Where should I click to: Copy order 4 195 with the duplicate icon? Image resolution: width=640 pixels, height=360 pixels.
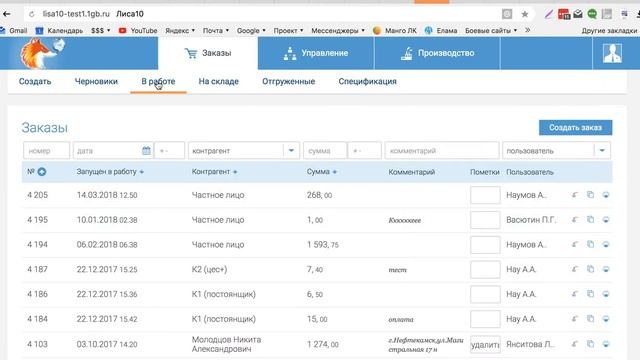click(x=590, y=220)
